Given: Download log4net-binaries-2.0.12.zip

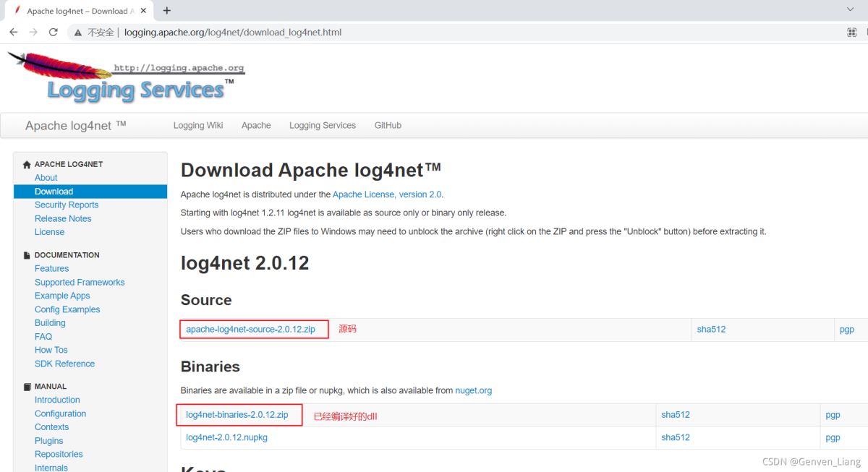Looking at the screenshot, I should coord(237,415).
